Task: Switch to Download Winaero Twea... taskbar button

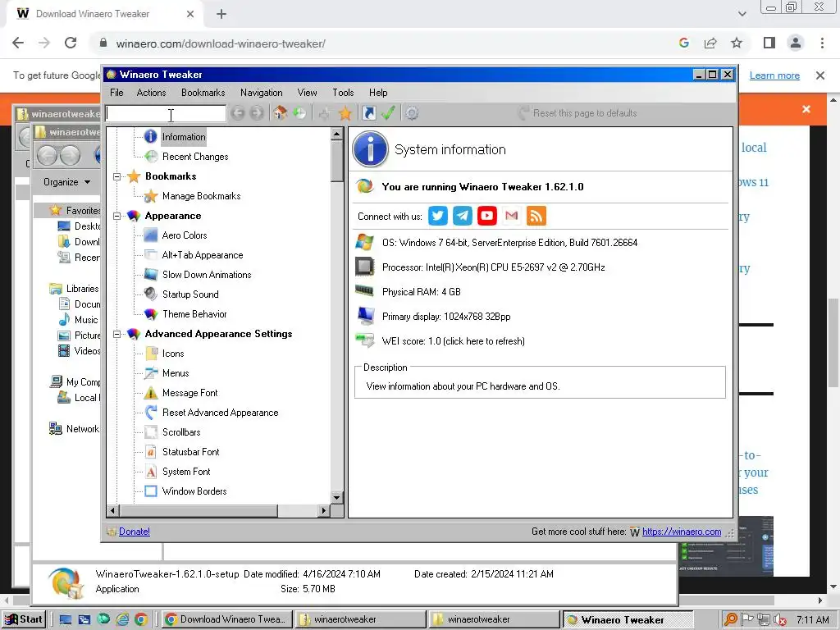Action: point(227,619)
